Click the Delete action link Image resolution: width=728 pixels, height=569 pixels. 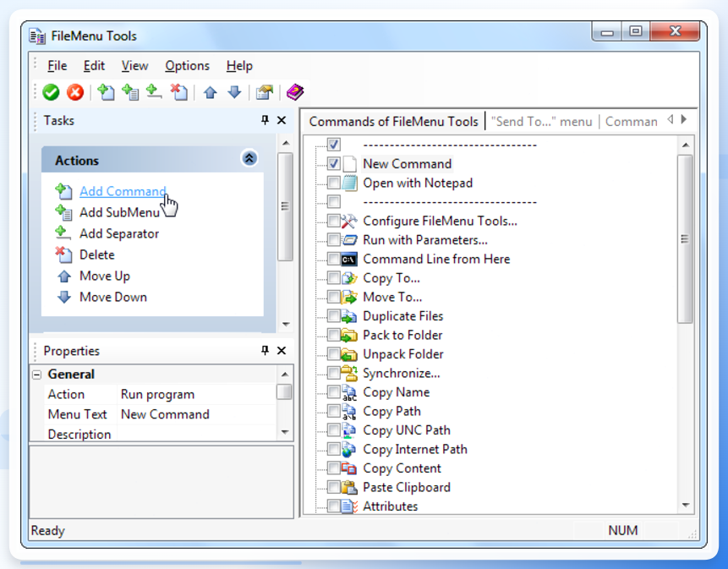(x=96, y=254)
